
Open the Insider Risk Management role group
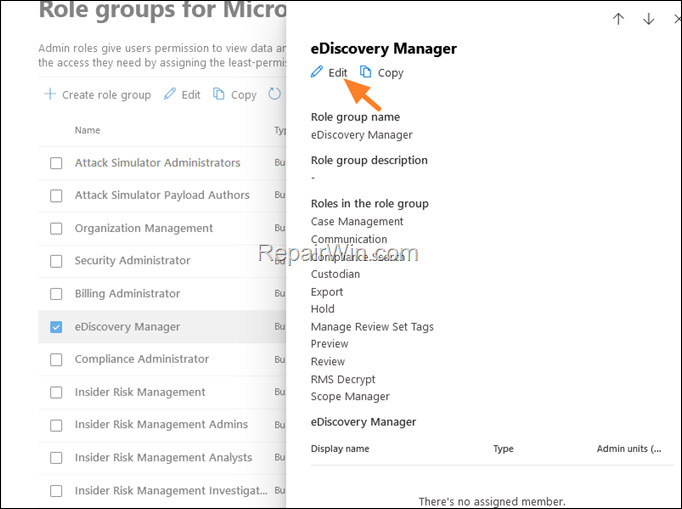[x=140, y=392]
